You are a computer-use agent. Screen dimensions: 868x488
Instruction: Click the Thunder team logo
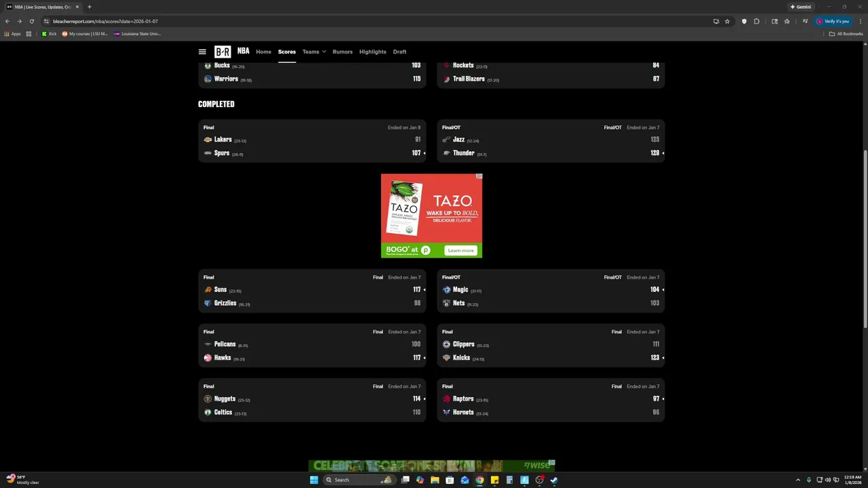coord(446,153)
